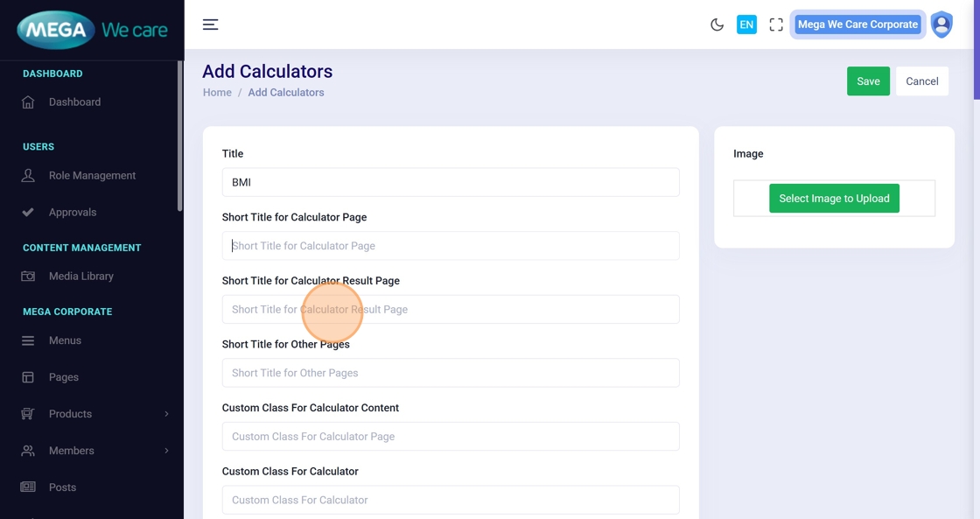Focus the Short Title for Other Pages field
The width and height of the screenshot is (980, 519).
point(451,373)
